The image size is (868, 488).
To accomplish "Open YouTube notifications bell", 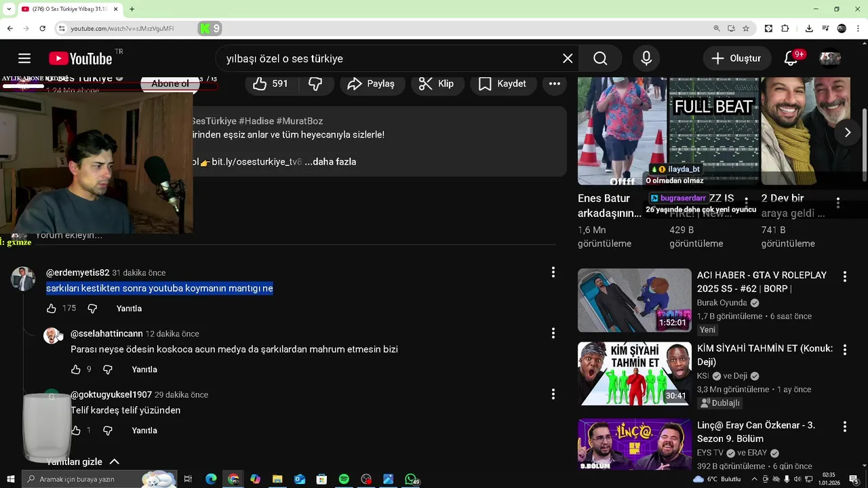I will (x=791, y=58).
